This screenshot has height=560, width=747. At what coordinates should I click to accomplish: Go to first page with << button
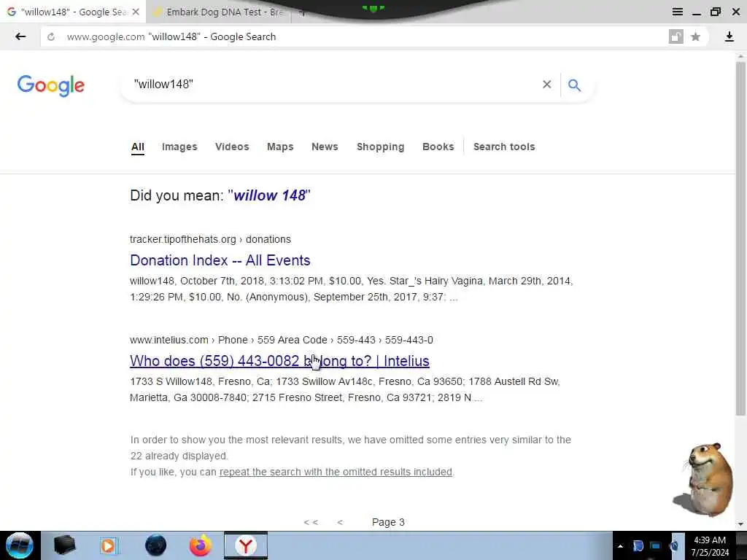click(x=311, y=522)
